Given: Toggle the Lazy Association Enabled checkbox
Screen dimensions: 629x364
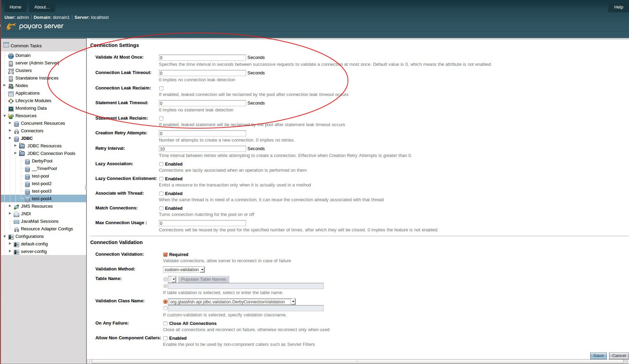Looking at the screenshot, I should 161,164.
